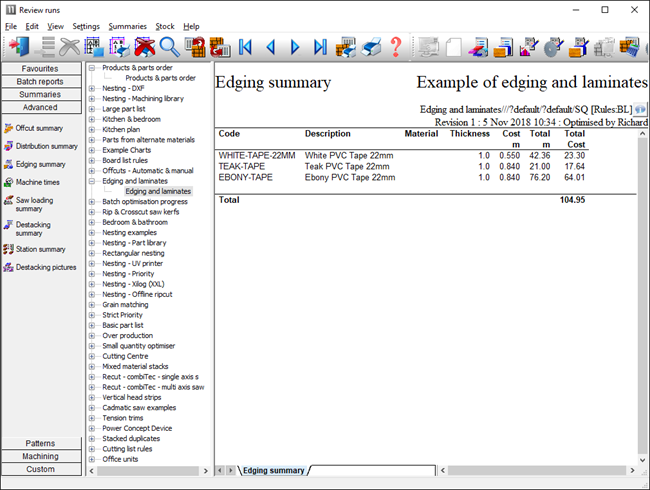This screenshot has height=490, width=650.
Task: Open the Summaries menu
Action: pos(127,26)
